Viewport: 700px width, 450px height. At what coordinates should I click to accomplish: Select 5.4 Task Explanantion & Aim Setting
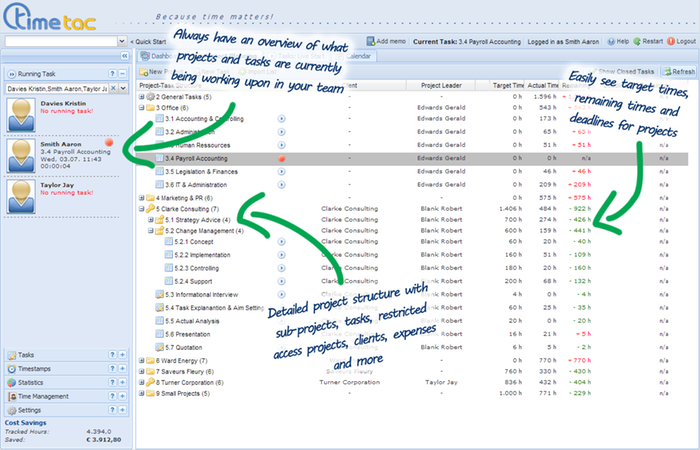(214, 308)
